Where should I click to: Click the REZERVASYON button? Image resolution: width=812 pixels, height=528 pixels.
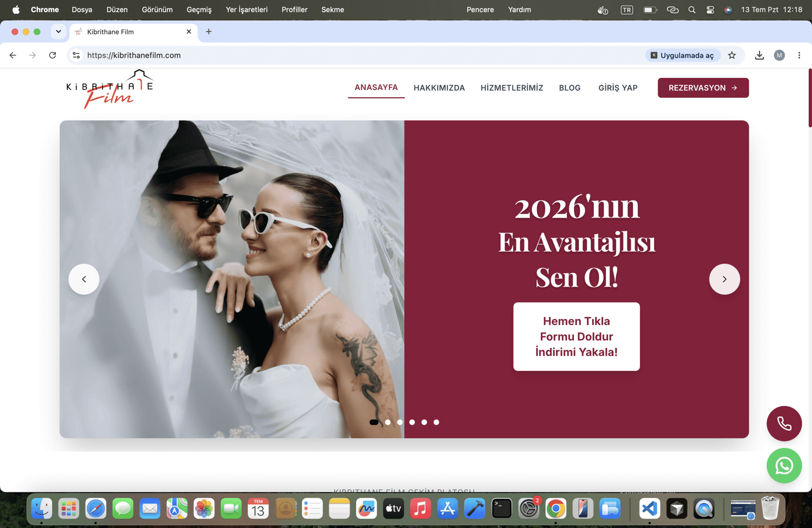[x=703, y=88]
